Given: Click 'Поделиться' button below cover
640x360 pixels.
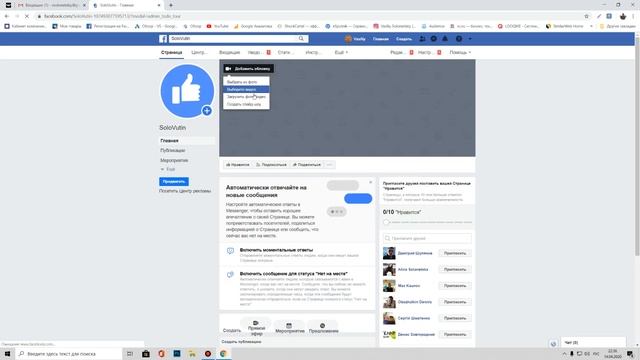Looking at the screenshot, I should [x=307, y=164].
